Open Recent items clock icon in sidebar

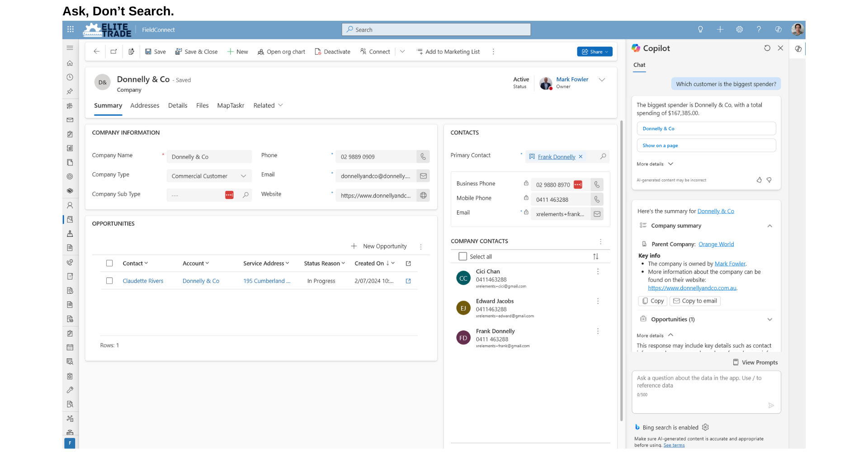(70, 77)
